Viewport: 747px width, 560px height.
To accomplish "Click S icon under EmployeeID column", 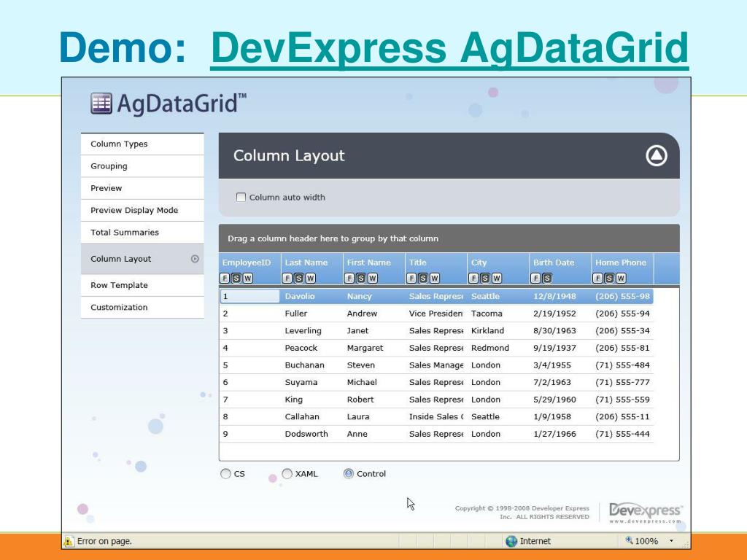I will coord(236,278).
